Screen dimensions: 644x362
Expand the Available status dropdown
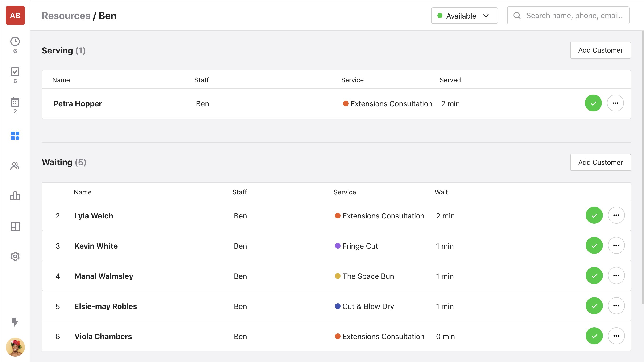(x=464, y=16)
